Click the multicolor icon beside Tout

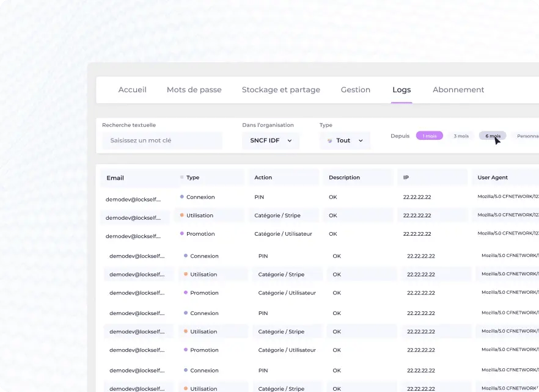330,140
